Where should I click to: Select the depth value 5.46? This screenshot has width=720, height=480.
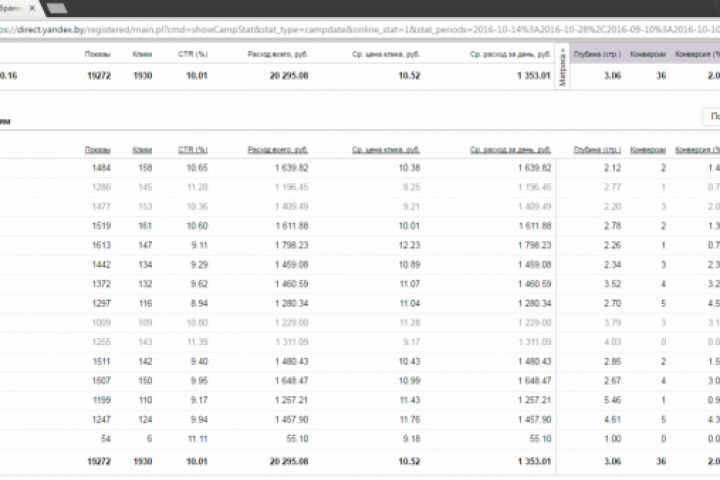point(613,400)
